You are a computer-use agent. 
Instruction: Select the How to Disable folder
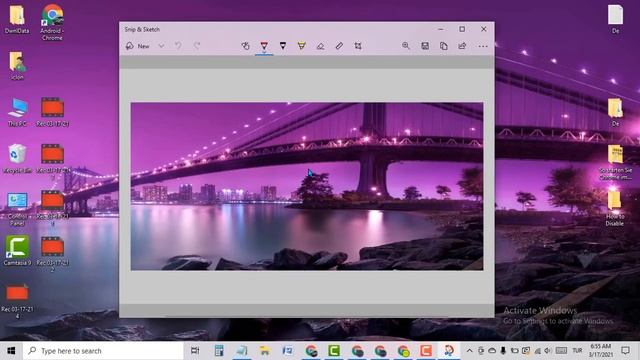pos(615,209)
